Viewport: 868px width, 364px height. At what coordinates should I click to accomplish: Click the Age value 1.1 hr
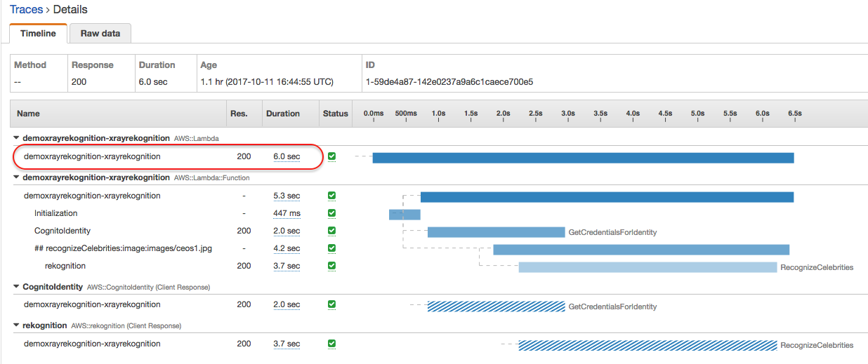point(267,82)
